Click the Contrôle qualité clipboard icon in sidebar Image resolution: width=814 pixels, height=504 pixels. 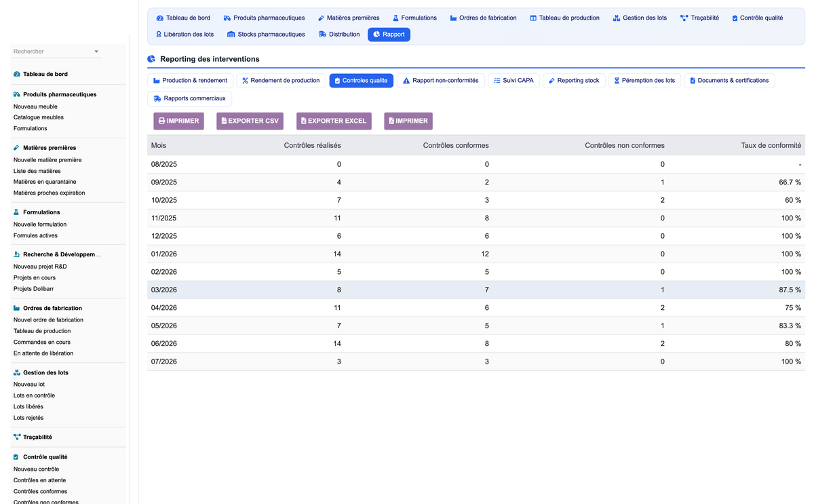[17, 457]
